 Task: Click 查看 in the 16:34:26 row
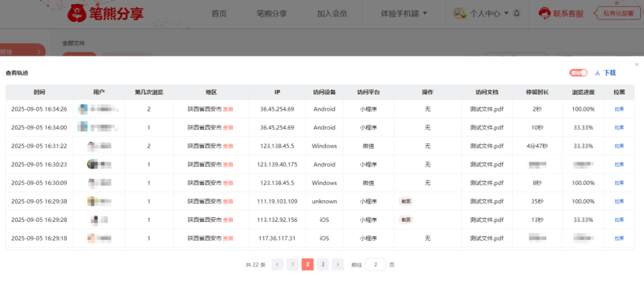point(228,109)
